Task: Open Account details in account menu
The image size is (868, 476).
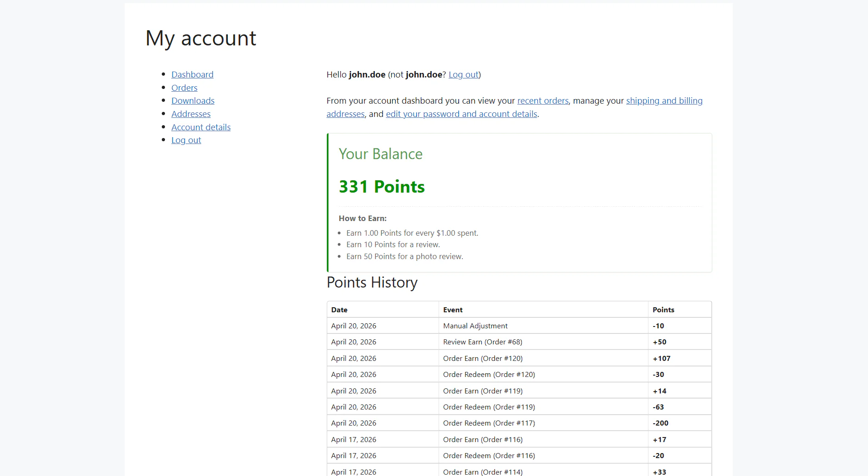Action: [201, 127]
